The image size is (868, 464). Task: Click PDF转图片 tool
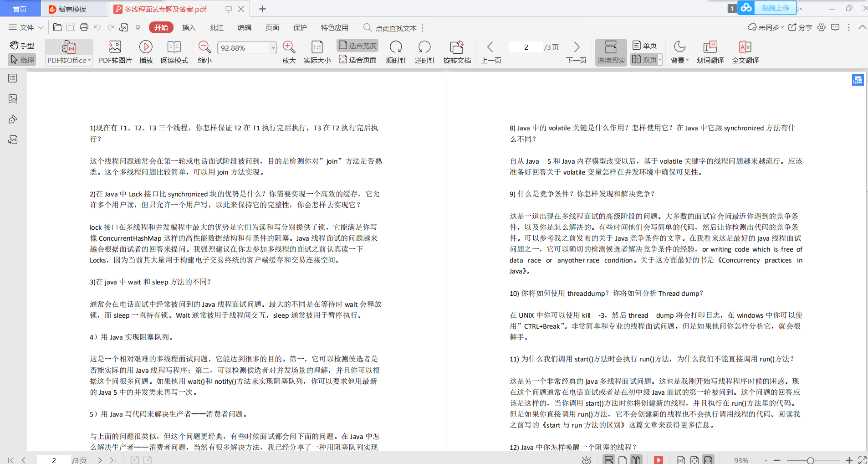pos(115,52)
